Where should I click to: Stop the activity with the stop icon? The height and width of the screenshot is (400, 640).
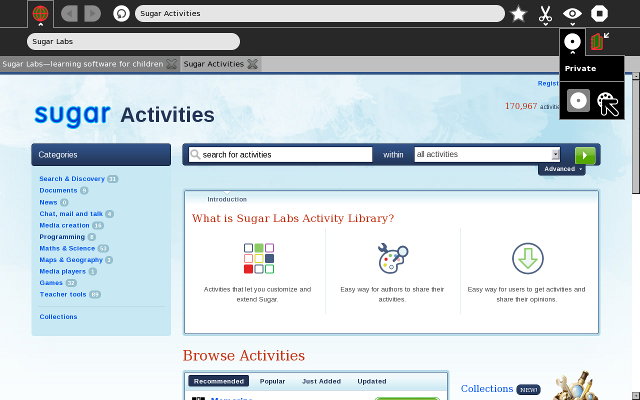[599, 14]
